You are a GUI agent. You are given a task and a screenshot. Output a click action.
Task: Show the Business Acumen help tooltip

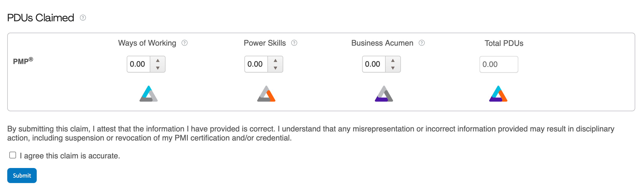coord(422,43)
